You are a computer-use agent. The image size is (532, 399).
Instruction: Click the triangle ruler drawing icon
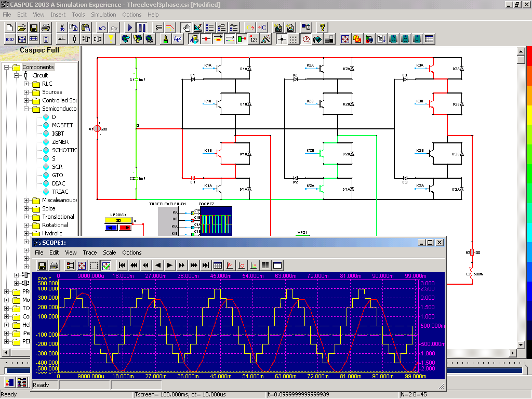[198, 28]
